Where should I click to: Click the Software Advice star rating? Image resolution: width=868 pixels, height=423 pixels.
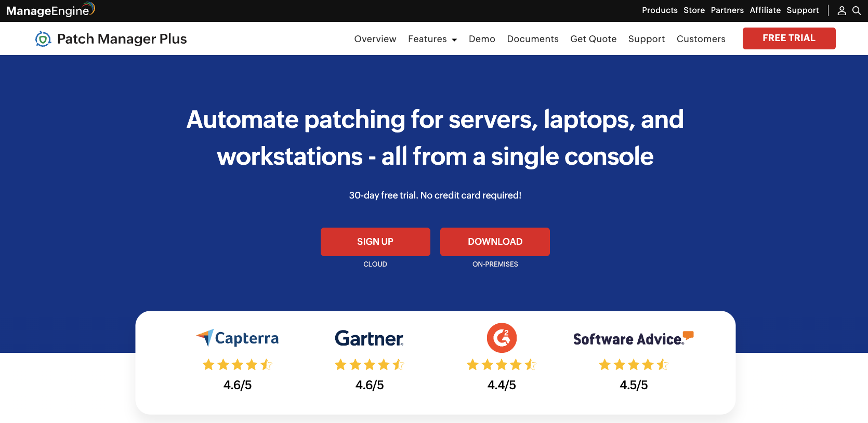click(x=634, y=365)
